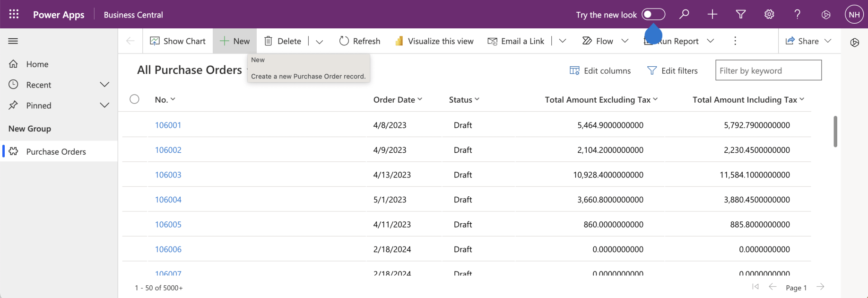Click the search magnifier icon
Image resolution: width=868 pixels, height=298 pixels.
click(684, 14)
